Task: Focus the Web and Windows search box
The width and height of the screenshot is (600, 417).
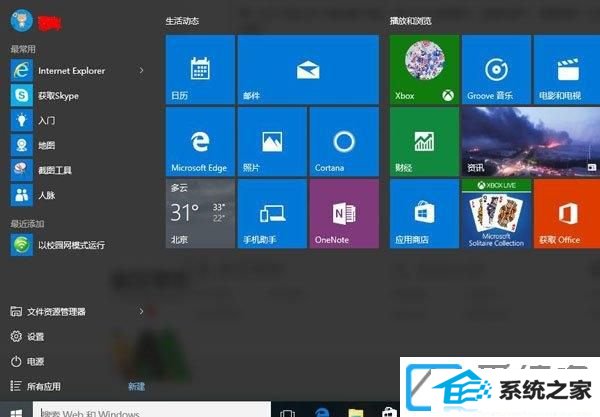Action: [152, 410]
